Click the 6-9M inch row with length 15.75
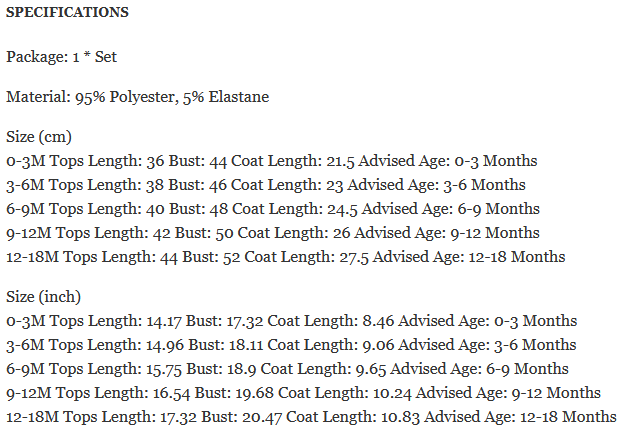The height and width of the screenshot is (434, 627). (x=287, y=369)
